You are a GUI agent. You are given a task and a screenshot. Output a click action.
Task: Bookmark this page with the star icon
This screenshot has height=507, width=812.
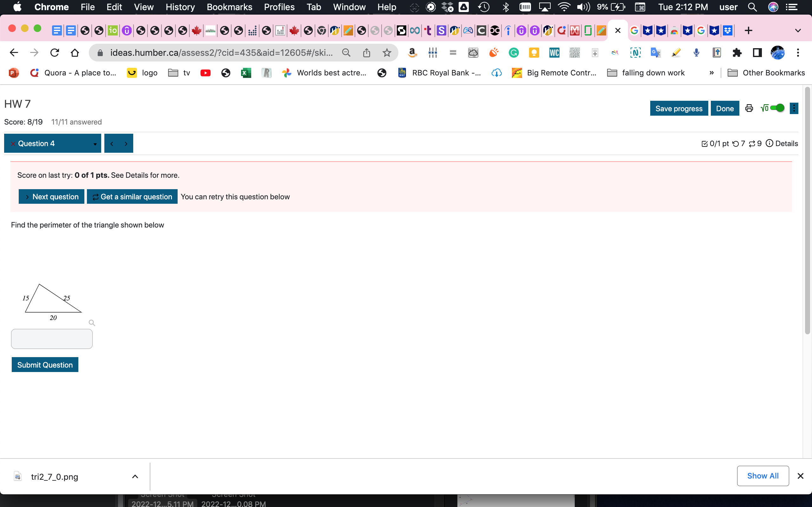click(387, 53)
